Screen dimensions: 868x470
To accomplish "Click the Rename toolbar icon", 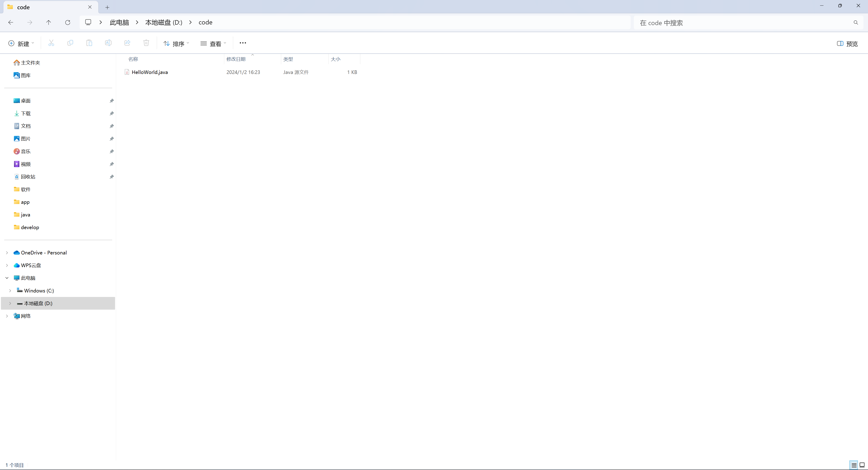I will [x=108, y=43].
